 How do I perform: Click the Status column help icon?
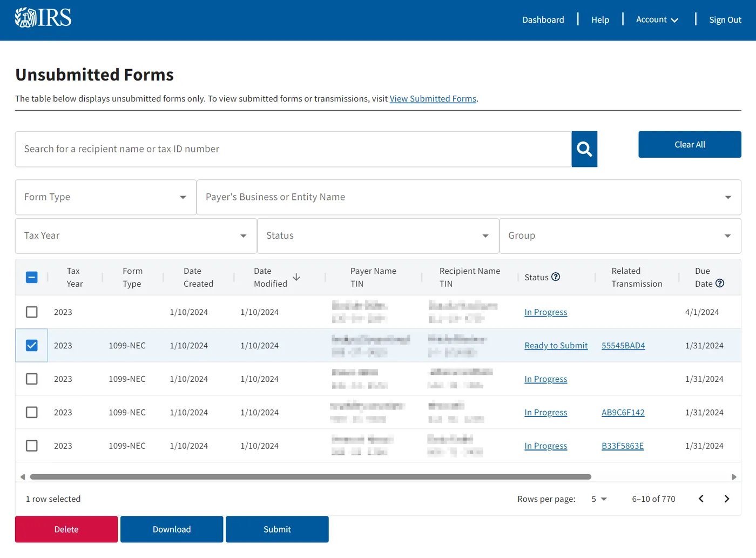[x=556, y=277]
